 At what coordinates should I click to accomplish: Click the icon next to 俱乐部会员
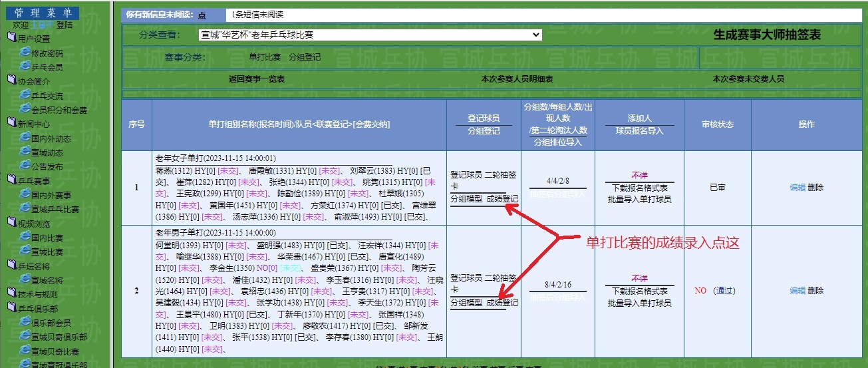[x=25, y=322]
